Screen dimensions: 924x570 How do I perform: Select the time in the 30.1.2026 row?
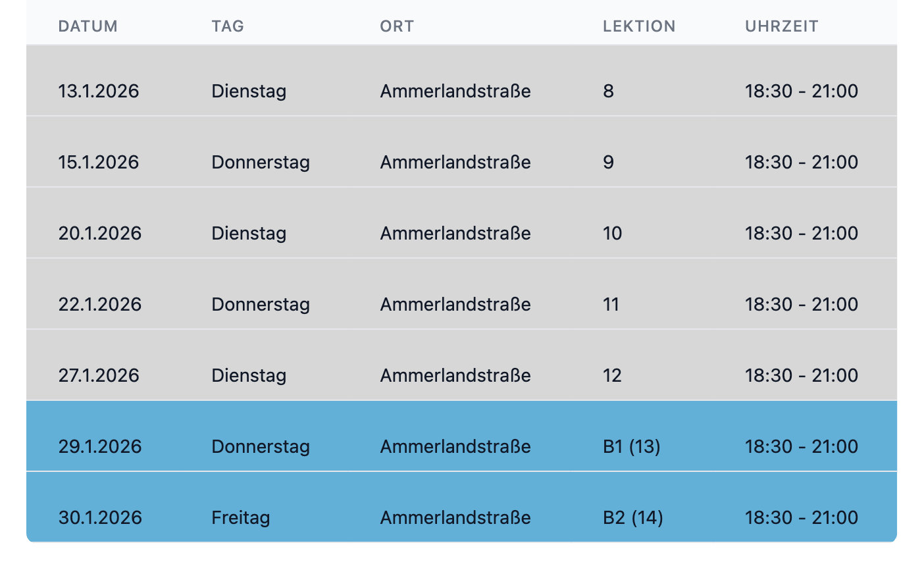(801, 517)
